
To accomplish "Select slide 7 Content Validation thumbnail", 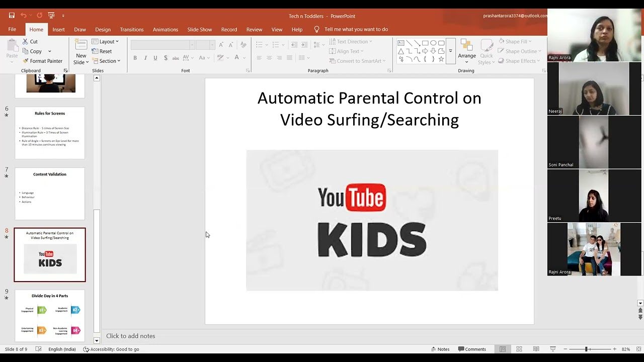I will coord(50,194).
